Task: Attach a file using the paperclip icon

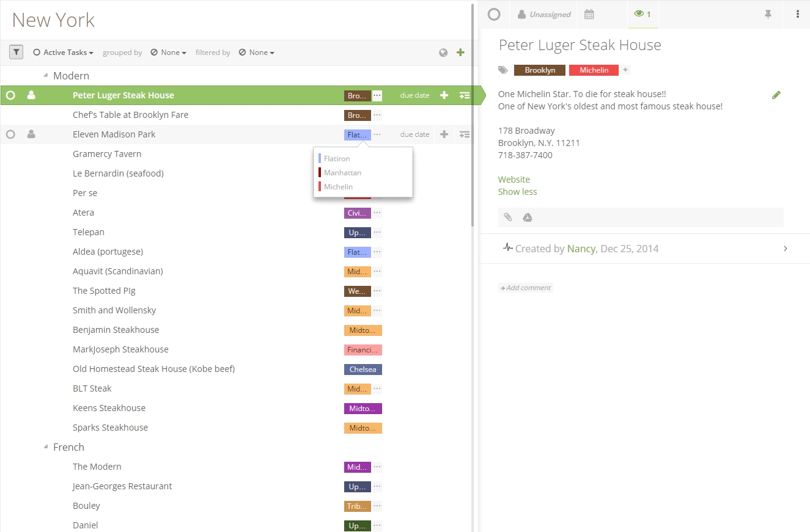Action: pos(508,217)
